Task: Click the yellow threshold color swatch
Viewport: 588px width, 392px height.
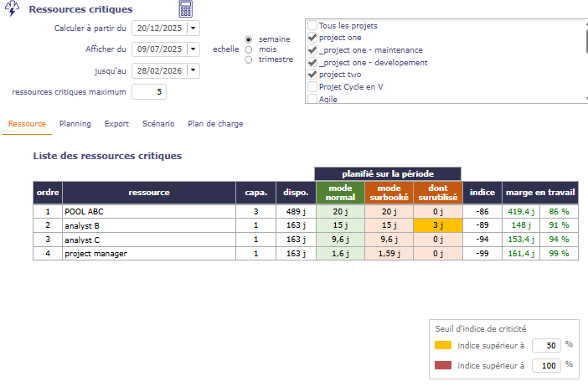Action: coord(443,345)
